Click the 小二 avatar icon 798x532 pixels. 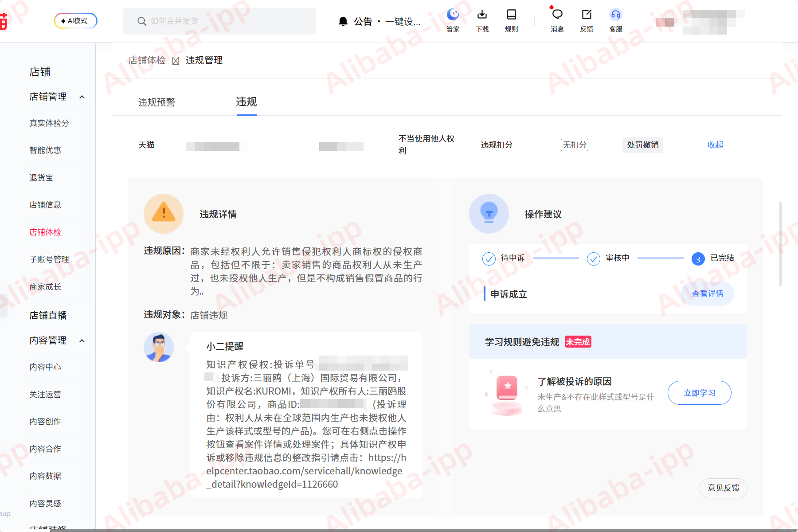(x=159, y=348)
